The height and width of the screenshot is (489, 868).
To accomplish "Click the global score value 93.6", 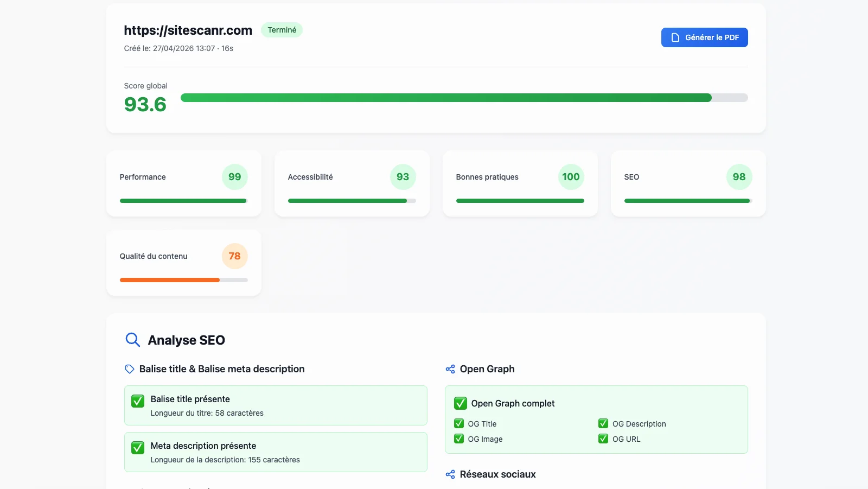I will click(145, 105).
